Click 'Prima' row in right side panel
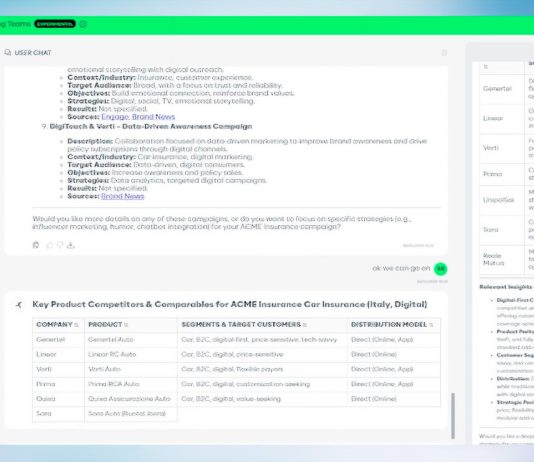The height and width of the screenshot is (462, 534). 507,174
